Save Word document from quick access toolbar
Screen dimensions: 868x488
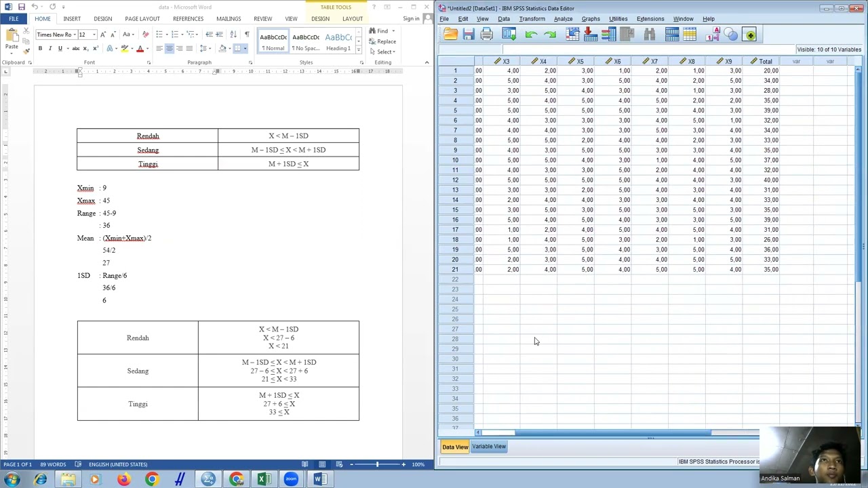(x=22, y=7)
